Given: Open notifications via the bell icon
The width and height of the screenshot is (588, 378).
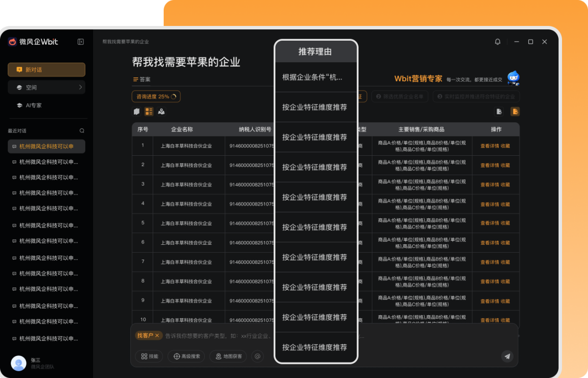Looking at the screenshot, I should (x=497, y=42).
